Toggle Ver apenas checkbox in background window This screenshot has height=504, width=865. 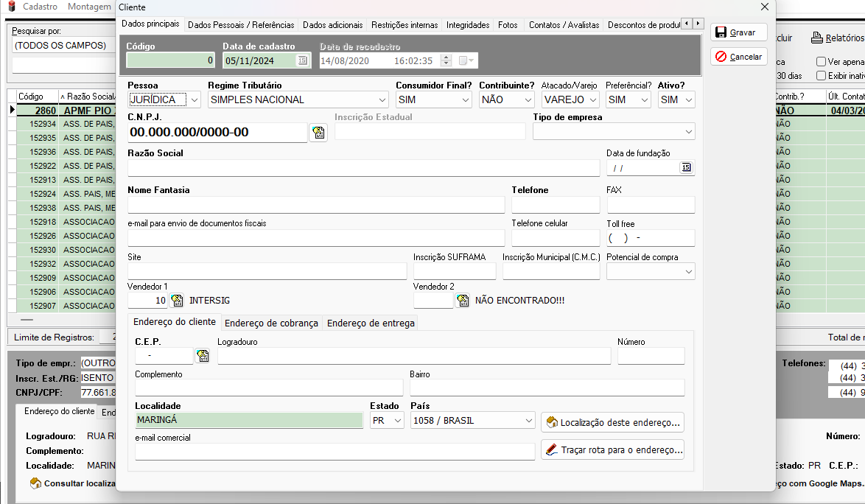pos(821,62)
